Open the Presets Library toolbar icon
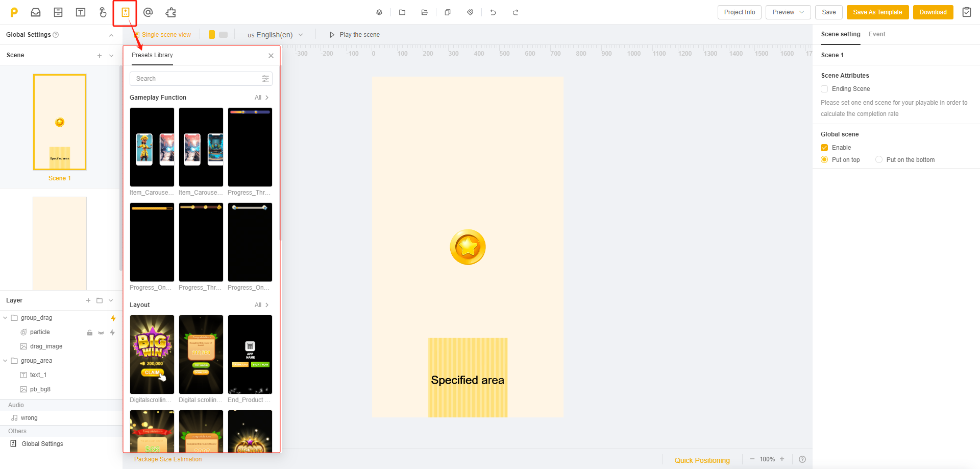The height and width of the screenshot is (469, 980). coord(126,12)
